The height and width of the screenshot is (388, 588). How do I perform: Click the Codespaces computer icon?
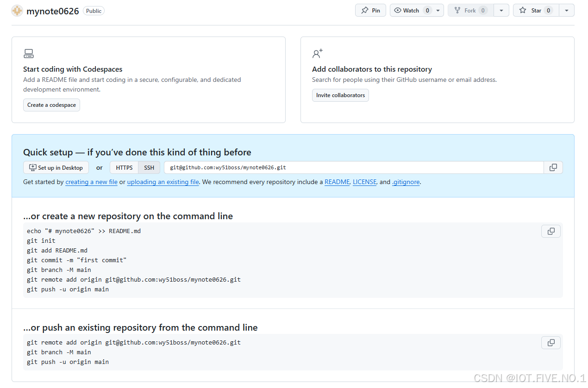coord(28,53)
